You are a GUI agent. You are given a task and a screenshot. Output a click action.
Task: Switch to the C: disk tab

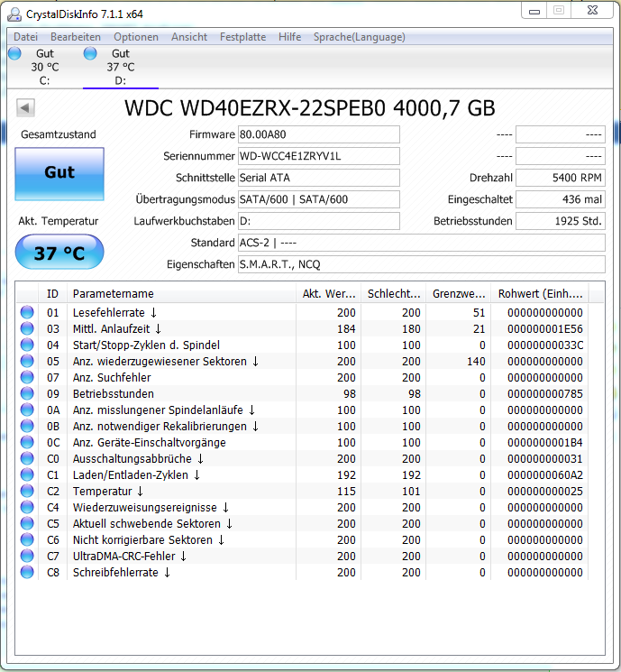click(x=44, y=67)
